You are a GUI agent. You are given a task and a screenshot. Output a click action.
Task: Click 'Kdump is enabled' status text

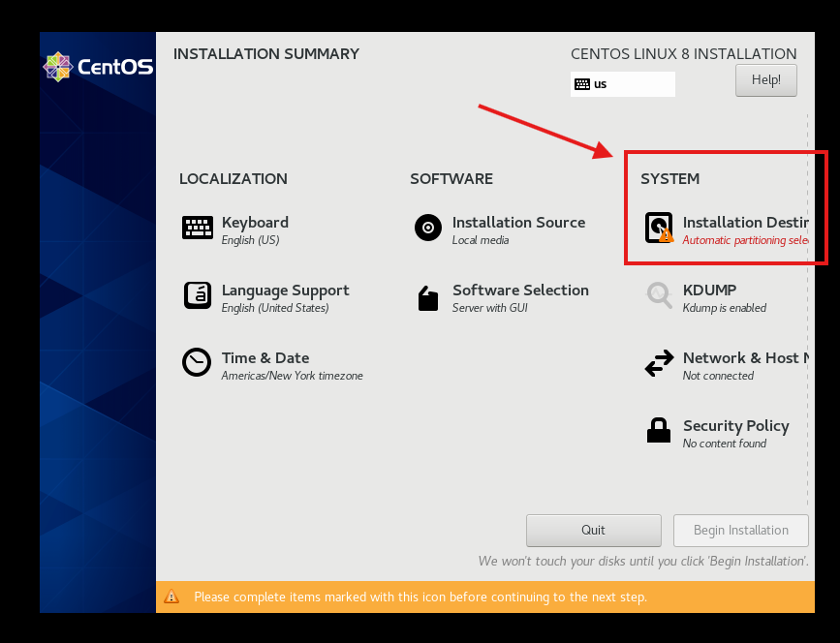725,308
